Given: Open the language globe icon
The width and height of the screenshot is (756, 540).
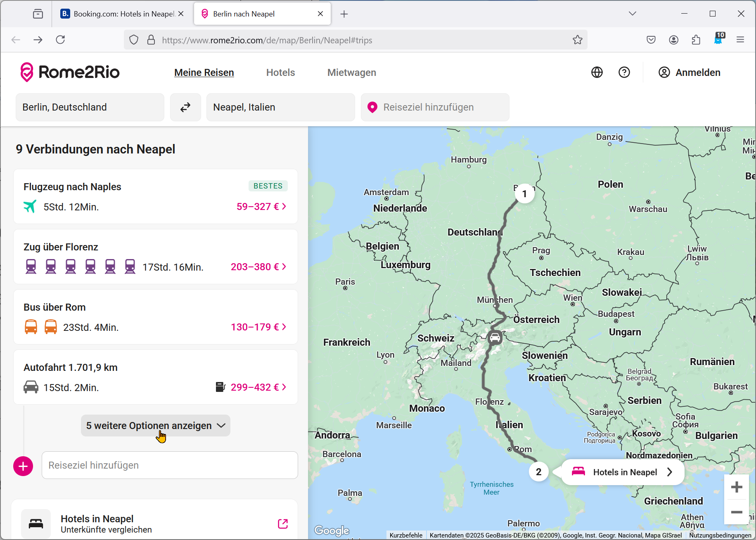Looking at the screenshot, I should point(597,72).
